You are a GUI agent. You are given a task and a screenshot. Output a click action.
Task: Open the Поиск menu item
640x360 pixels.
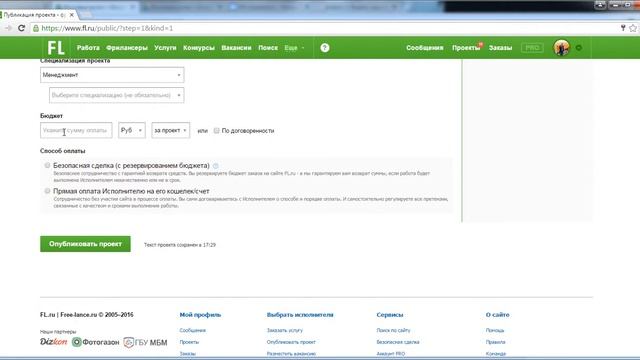click(268, 48)
